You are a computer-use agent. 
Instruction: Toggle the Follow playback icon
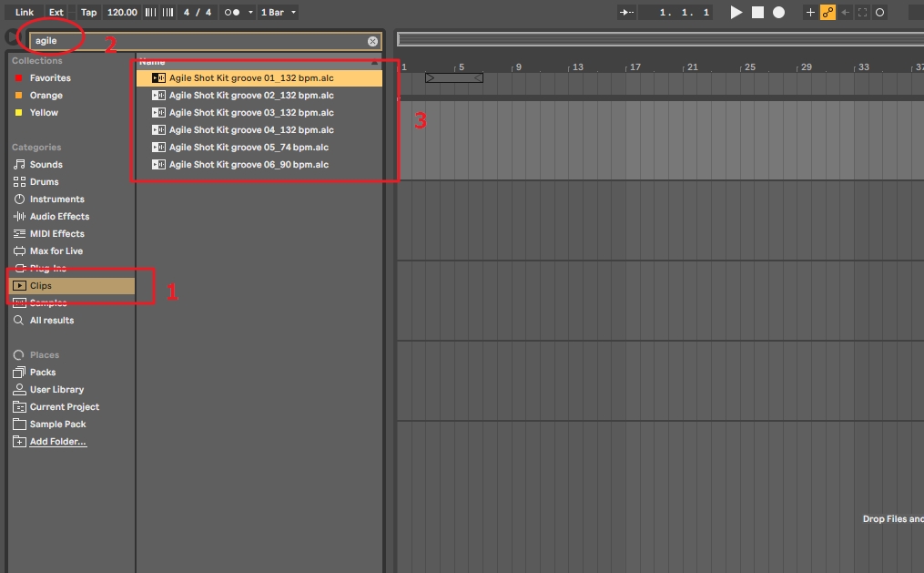tap(626, 12)
